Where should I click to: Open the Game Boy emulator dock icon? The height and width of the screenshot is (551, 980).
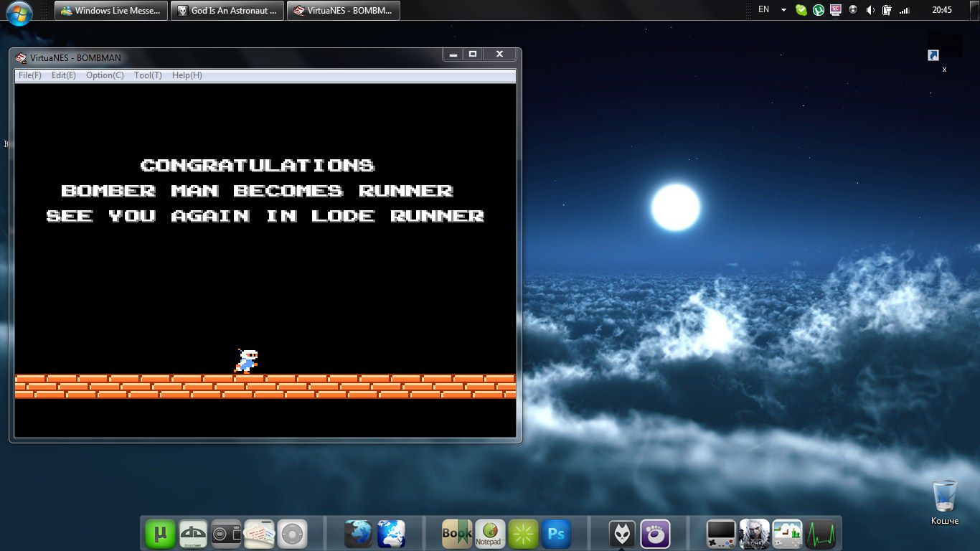[x=722, y=534]
